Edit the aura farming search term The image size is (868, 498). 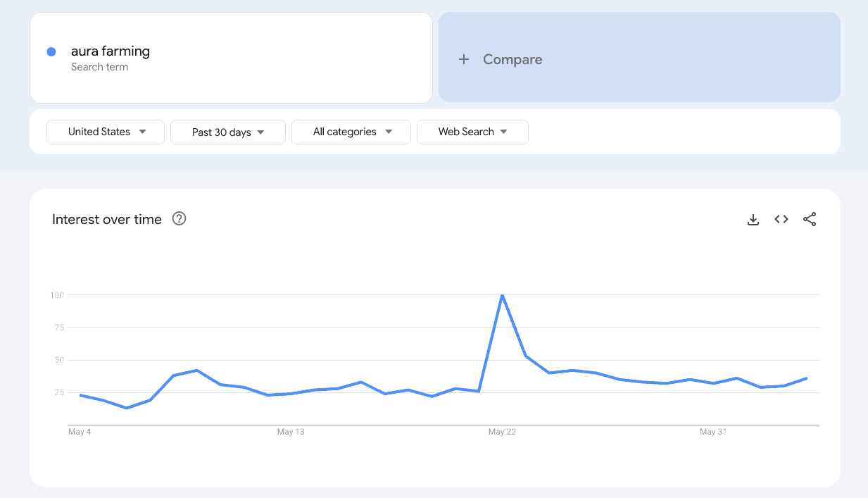click(x=111, y=51)
